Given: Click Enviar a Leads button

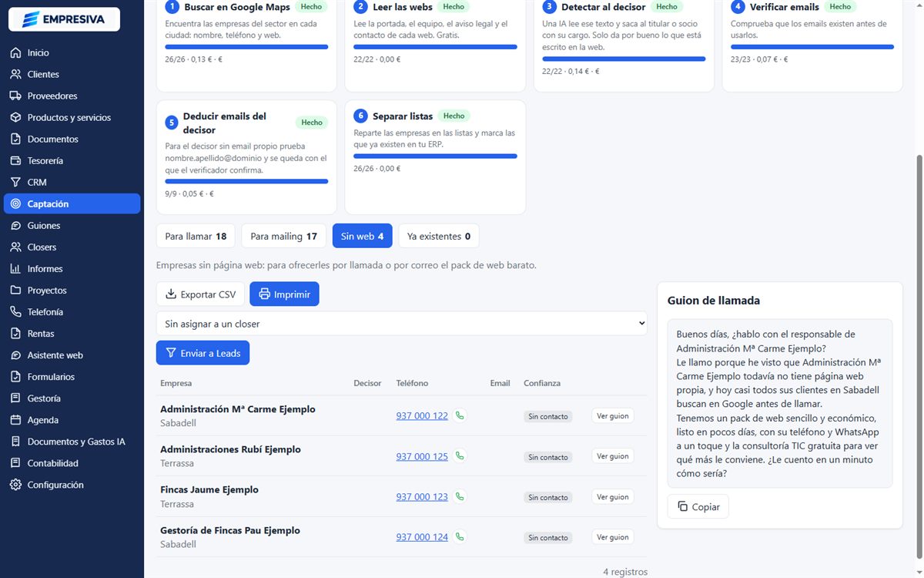Looking at the screenshot, I should pos(203,353).
